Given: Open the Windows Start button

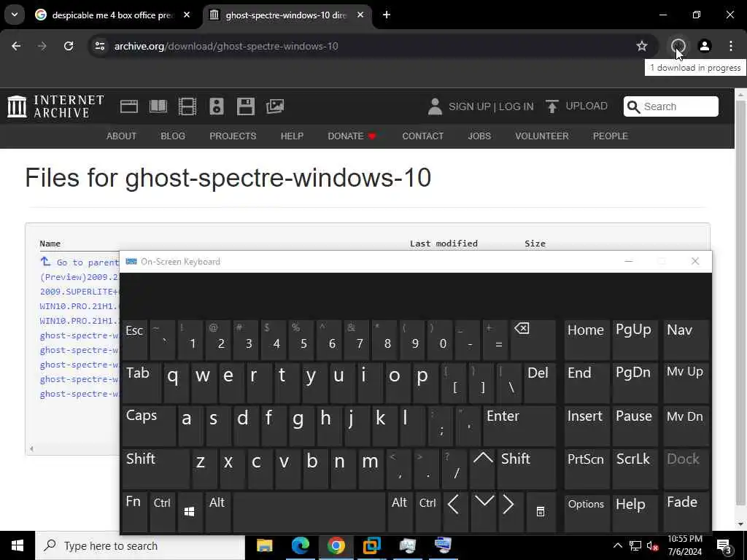Looking at the screenshot, I should [x=18, y=545].
